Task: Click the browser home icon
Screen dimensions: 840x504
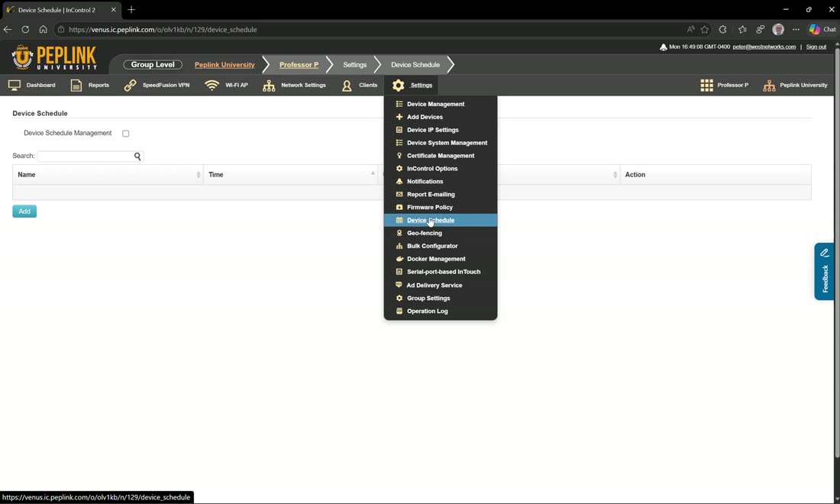Action: tap(43, 30)
